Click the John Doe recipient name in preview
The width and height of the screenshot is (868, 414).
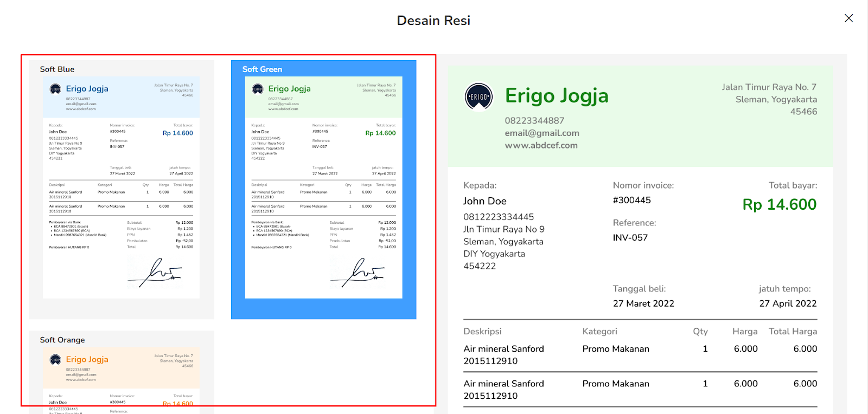(x=485, y=201)
